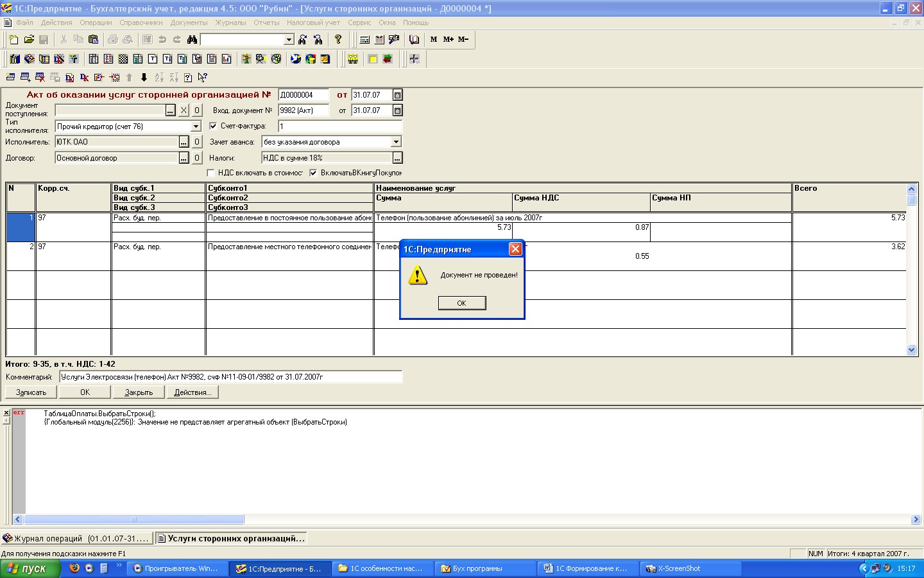Open the Журналы menu
924x578 pixels.
point(230,22)
